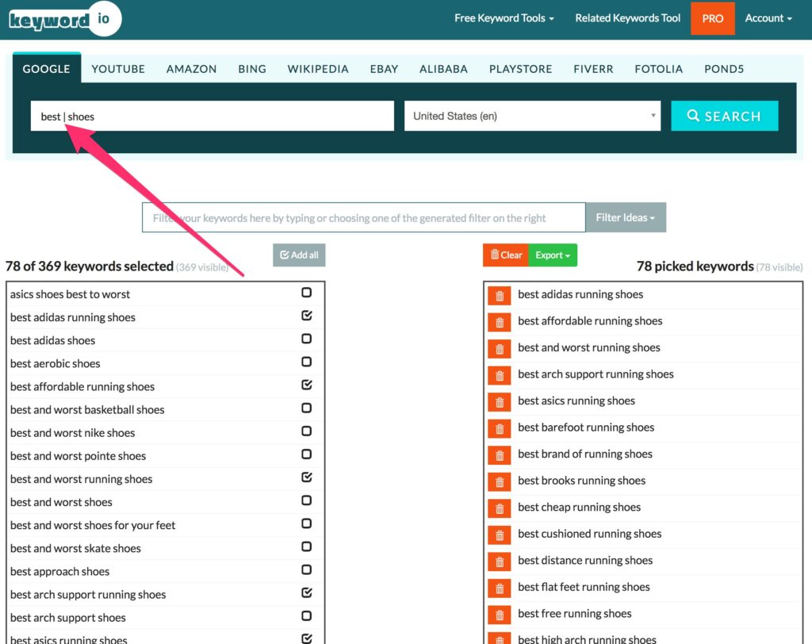Open the Export dropdown menu

pyautogui.click(x=553, y=255)
